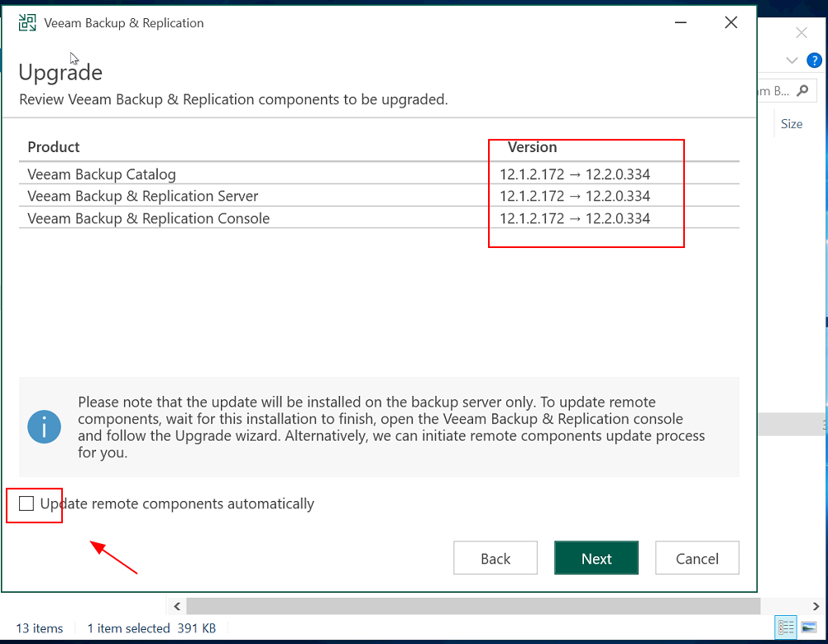Viewport: 828px width, 644px height.
Task: Go Back to the previous wizard step
Action: click(x=495, y=558)
